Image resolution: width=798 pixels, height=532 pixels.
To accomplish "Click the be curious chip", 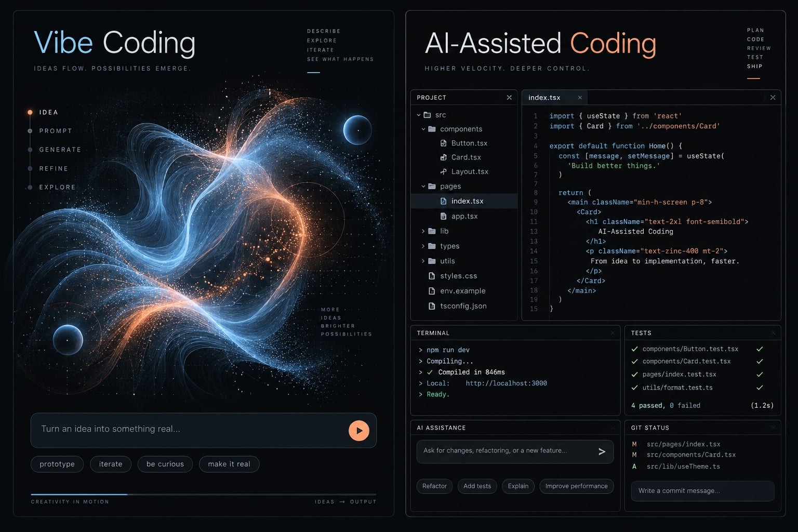I will point(165,464).
